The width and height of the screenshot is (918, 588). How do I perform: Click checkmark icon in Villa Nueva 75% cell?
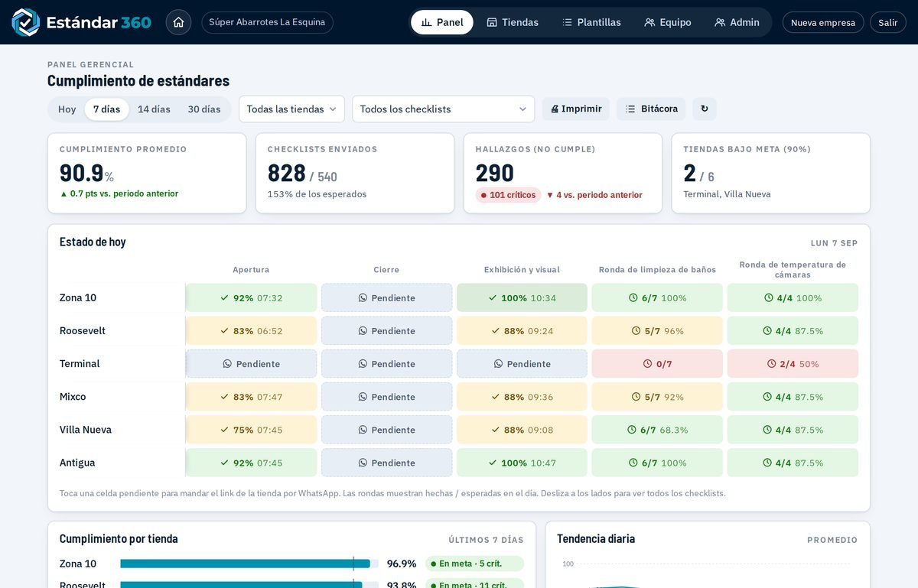click(224, 430)
